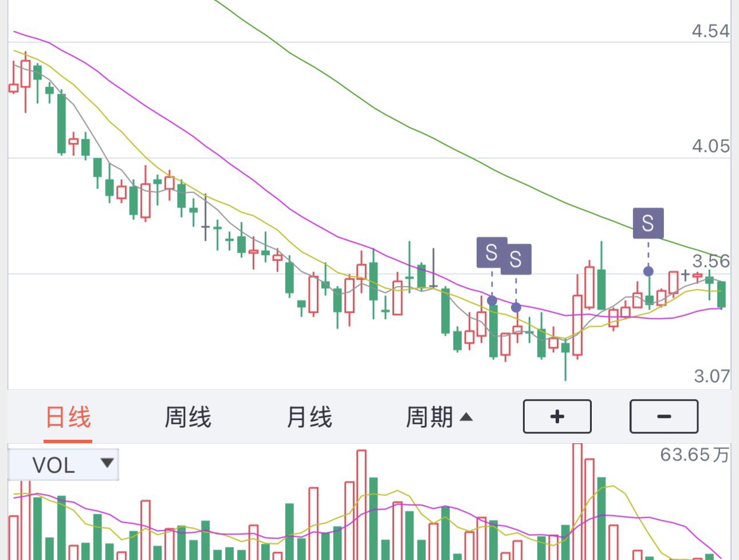Click the zoom-in plus button
This screenshot has width=739, height=560.
click(x=557, y=416)
